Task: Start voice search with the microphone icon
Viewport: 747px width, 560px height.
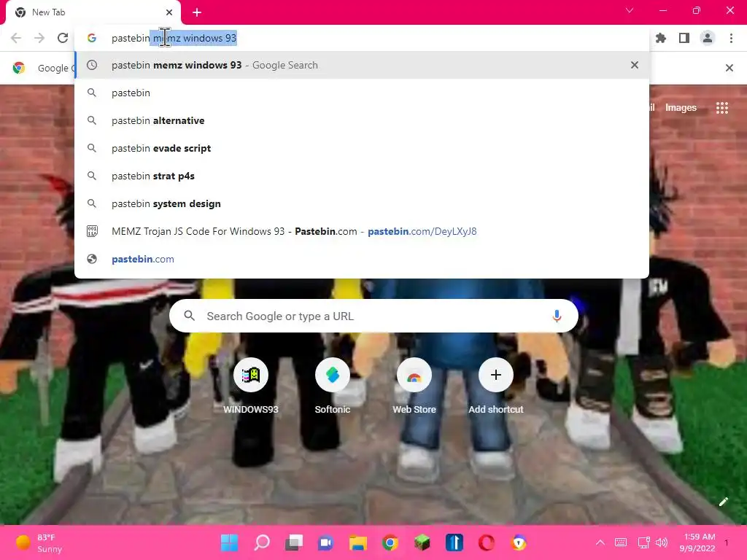Action: point(557,316)
